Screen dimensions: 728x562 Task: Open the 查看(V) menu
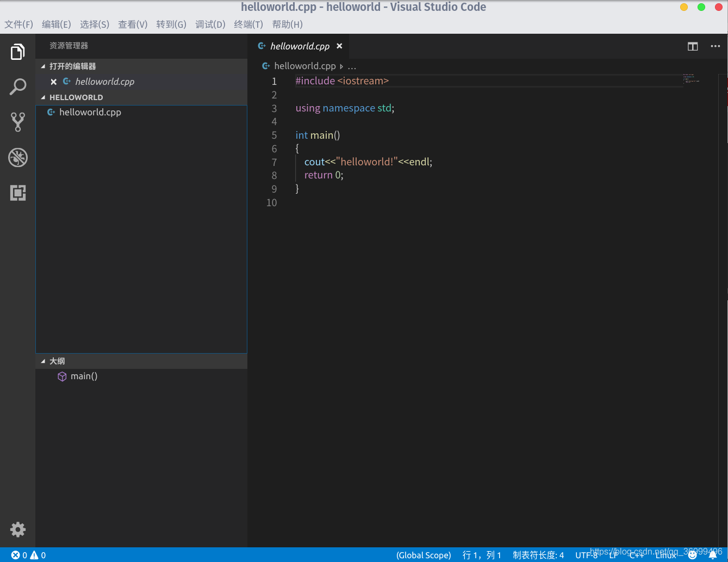(133, 24)
